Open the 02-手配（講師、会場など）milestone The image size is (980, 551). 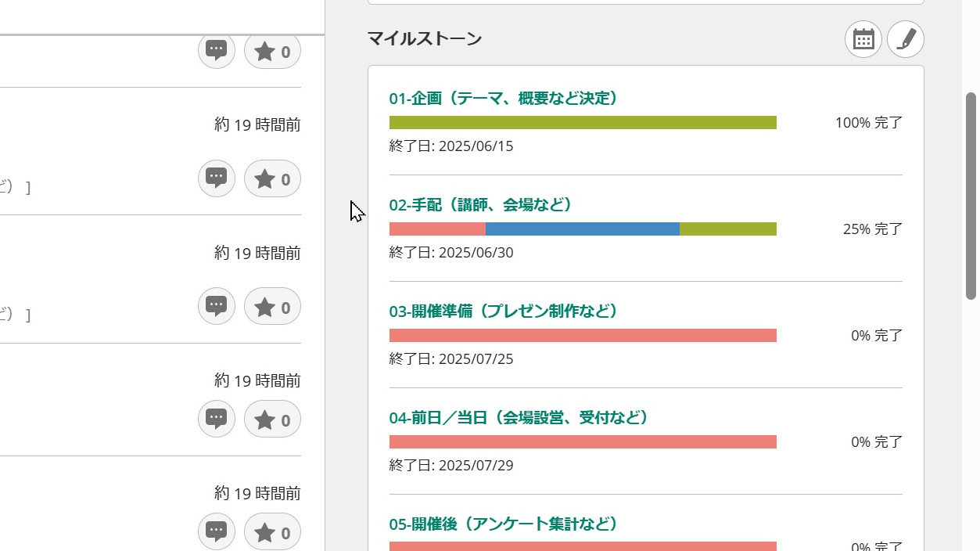point(481,205)
